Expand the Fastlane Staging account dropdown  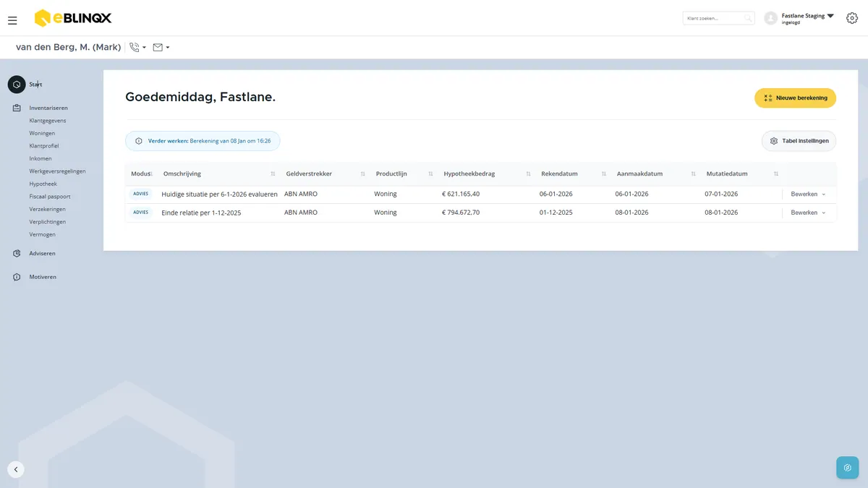pos(830,16)
